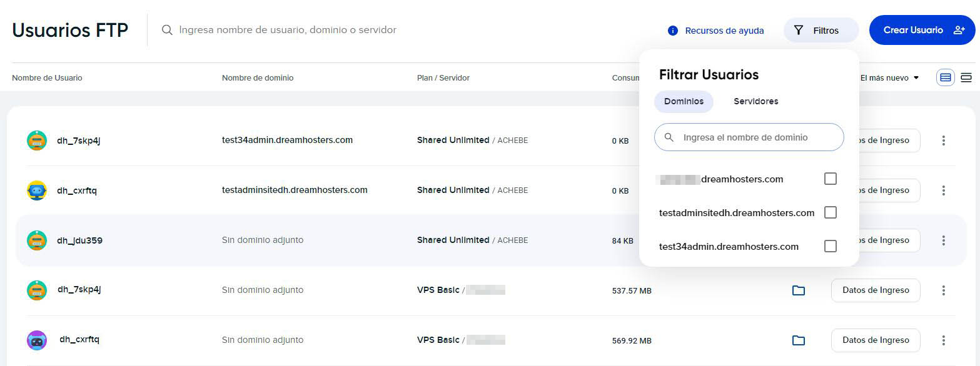The image size is (980, 366).
Task: Toggle the Filtros dropdown button
Action: click(x=821, y=31)
